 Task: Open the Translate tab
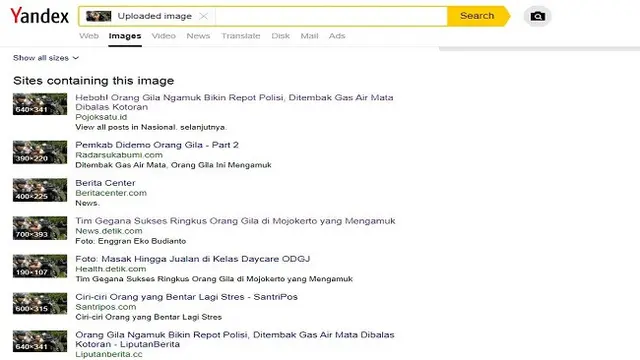241,36
